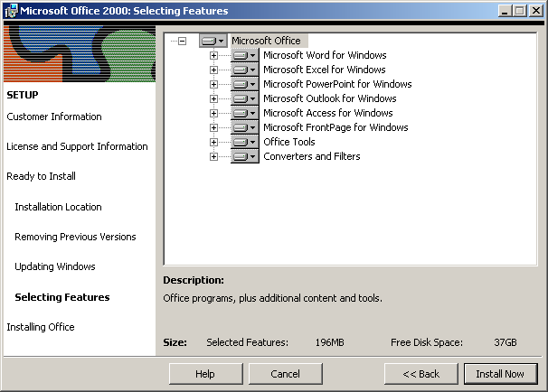Start setup with Install Now button

click(x=500, y=374)
